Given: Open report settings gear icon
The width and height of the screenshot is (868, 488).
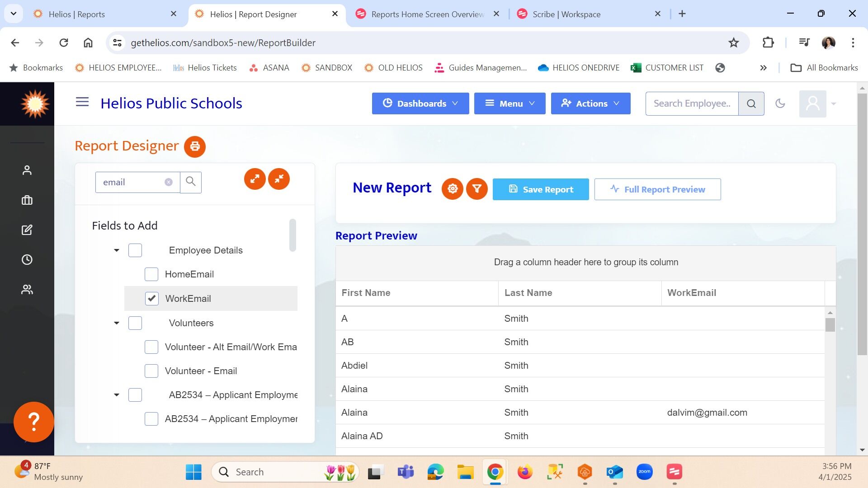Looking at the screenshot, I should click(452, 189).
